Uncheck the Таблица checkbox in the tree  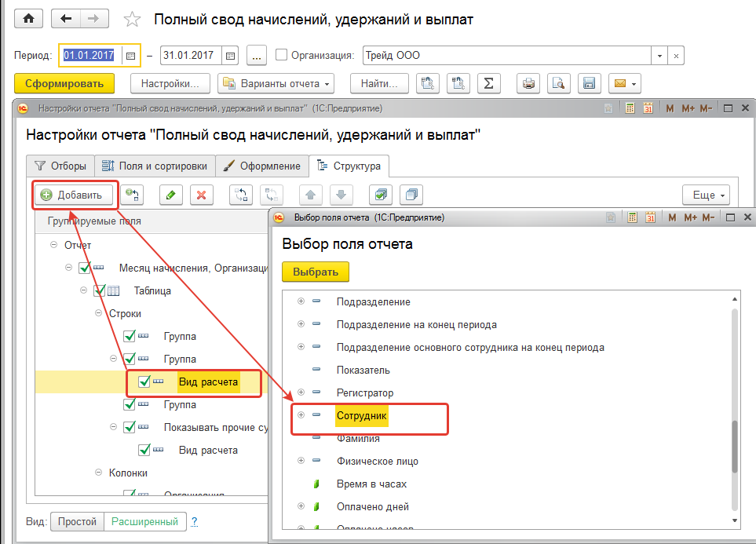(x=100, y=290)
